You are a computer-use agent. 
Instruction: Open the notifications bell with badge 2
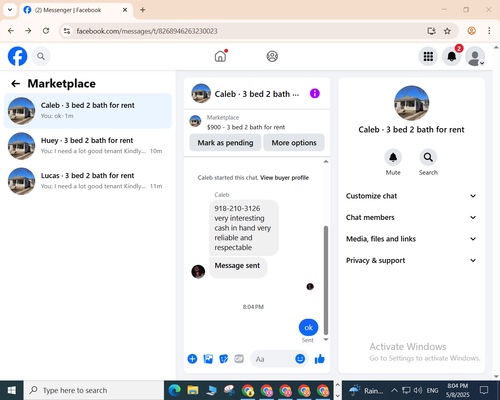click(x=452, y=56)
